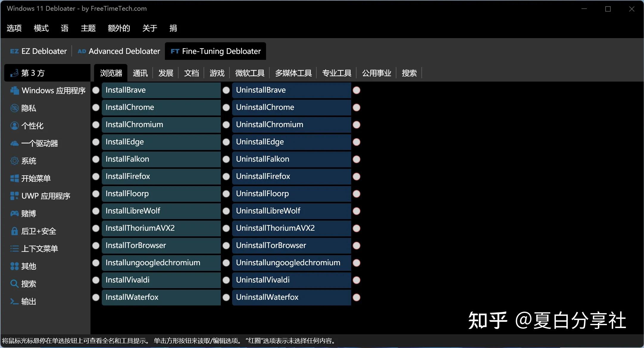Screen dimensions: 644x348
Task: Enable the radio beside InstallBrave
Action: tap(96, 90)
